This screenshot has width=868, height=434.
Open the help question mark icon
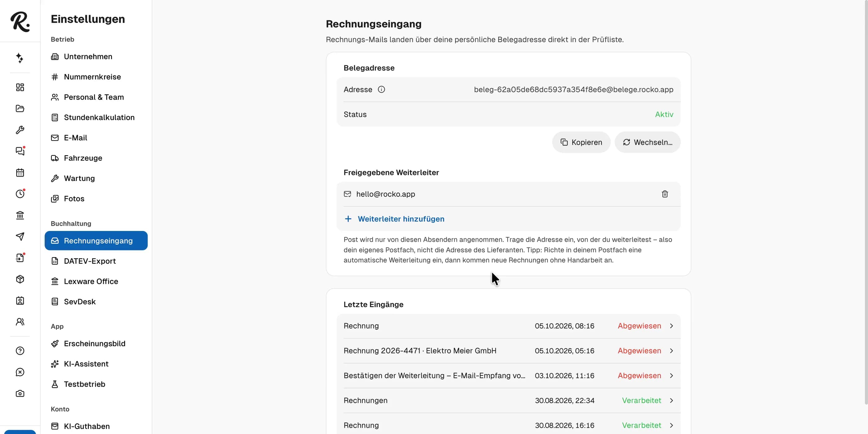point(20,351)
